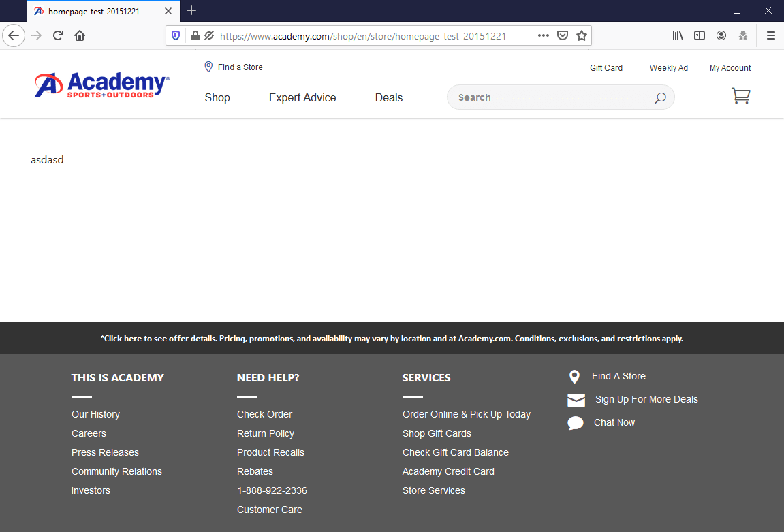
Task: Select the Deals menu item
Action: (x=388, y=97)
